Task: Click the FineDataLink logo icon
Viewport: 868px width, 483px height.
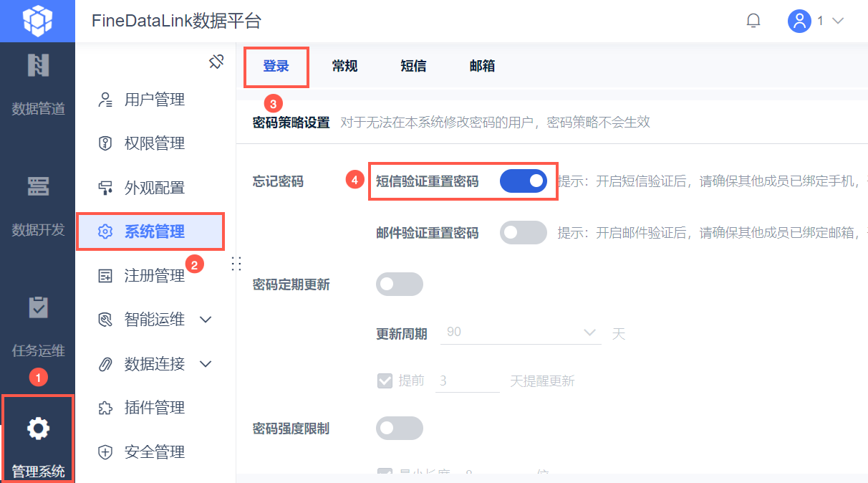Action: 37,21
